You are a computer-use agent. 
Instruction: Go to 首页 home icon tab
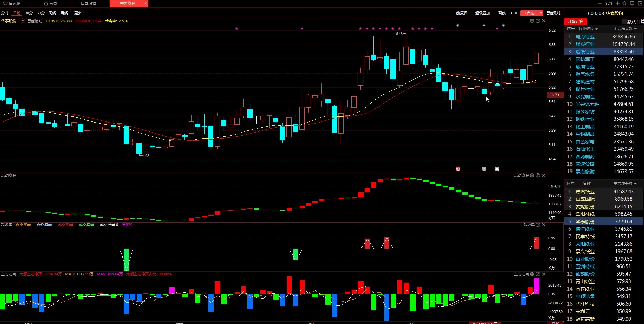(x=50, y=3)
